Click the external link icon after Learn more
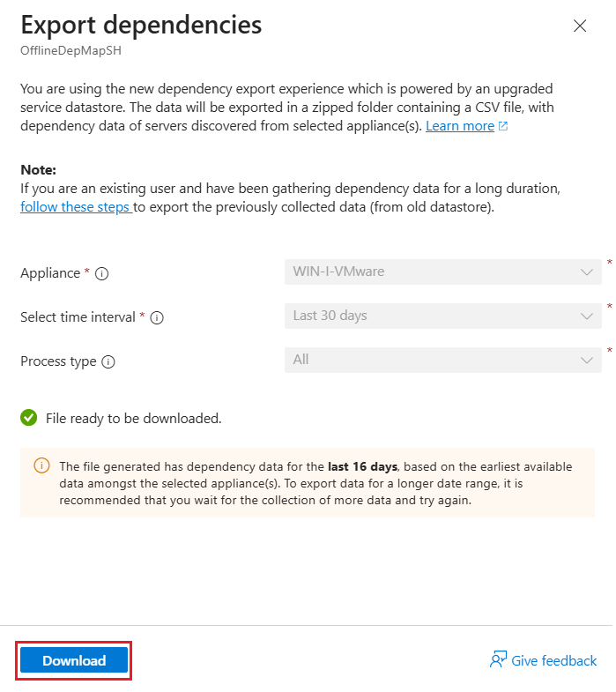 point(503,126)
